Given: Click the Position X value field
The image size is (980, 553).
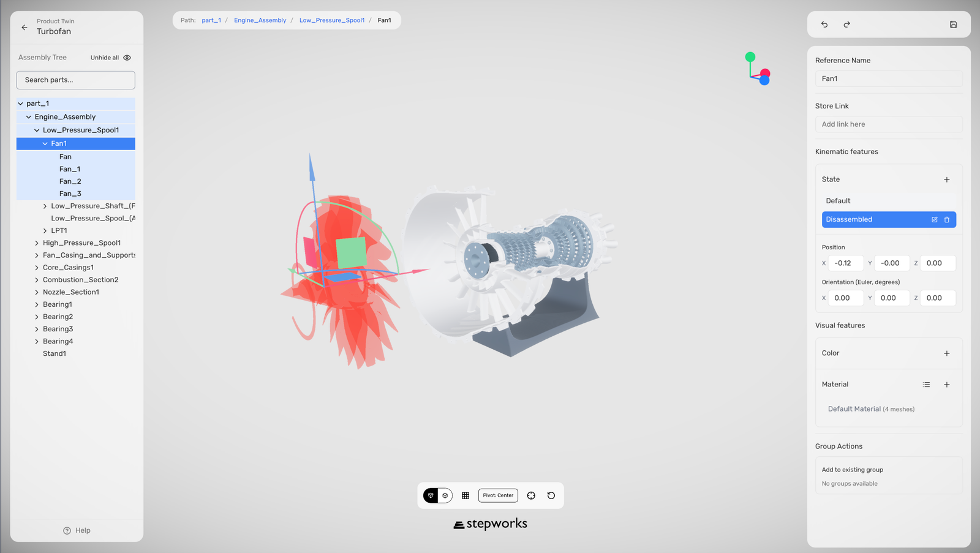Looking at the screenshot, I should (x=846, y=263).
